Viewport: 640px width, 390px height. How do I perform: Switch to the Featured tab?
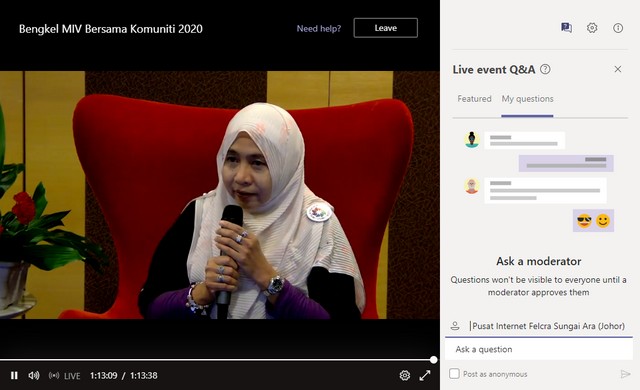pyautogui.click(x=474, y=99)
